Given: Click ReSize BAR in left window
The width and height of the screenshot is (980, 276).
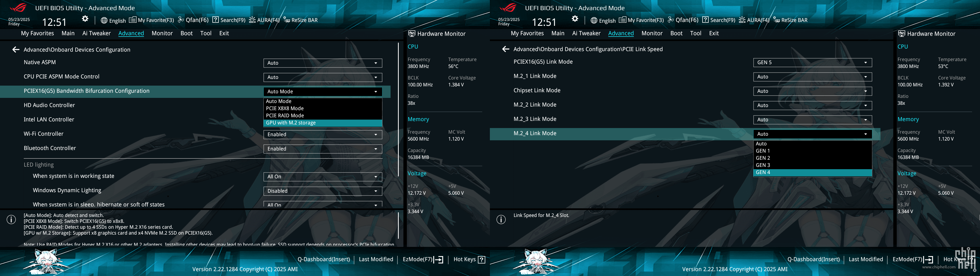Looking at the screenshot, I should 300,20.
